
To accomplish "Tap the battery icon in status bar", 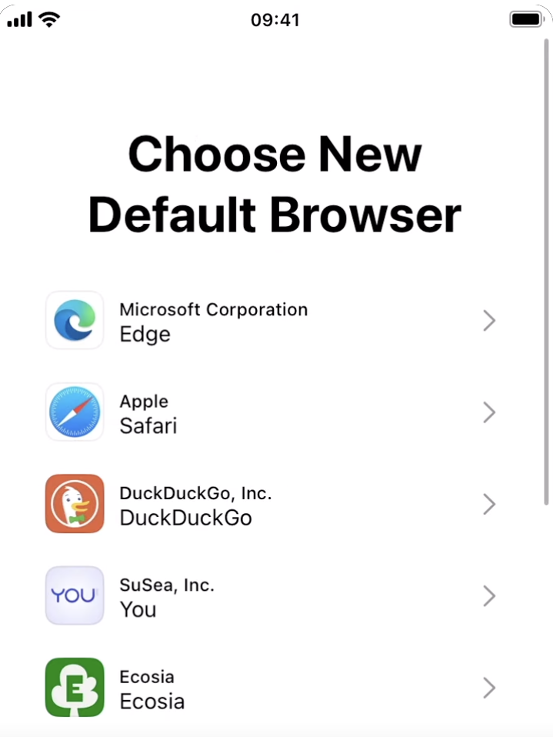I will (x=526, y=19).
